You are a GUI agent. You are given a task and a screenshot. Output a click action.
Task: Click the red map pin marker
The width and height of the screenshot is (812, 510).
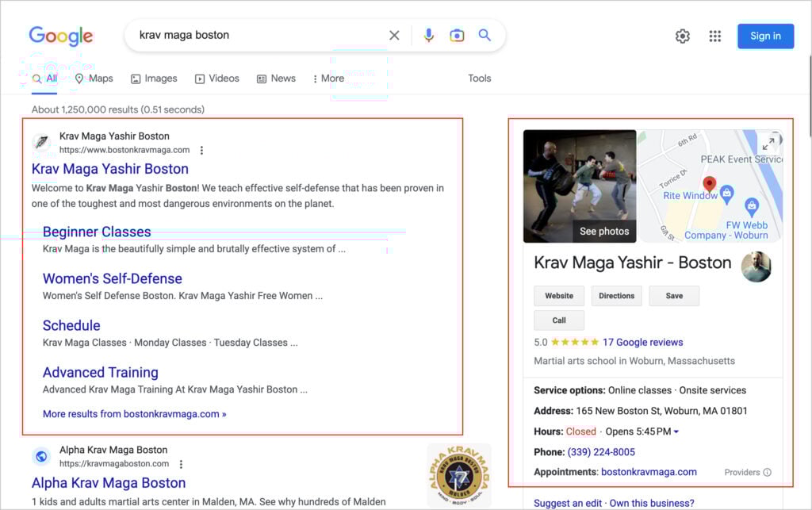710,183
